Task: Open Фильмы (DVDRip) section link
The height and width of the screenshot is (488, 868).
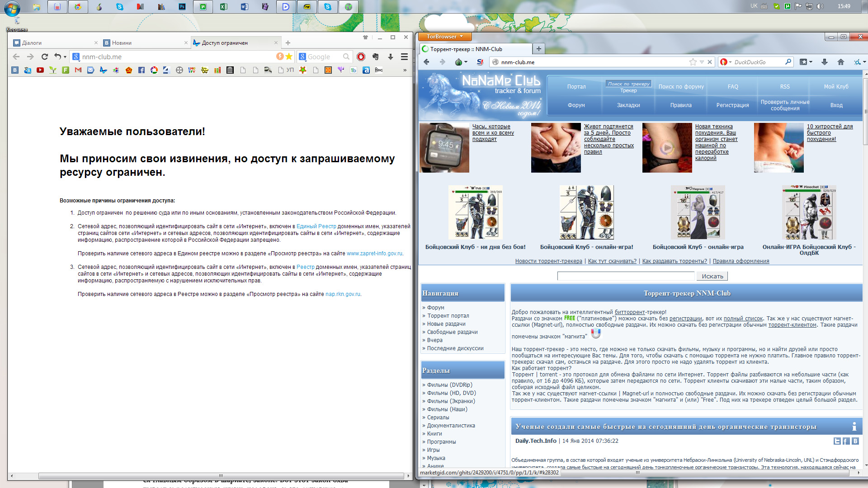Action: click(x=450, y=385)
